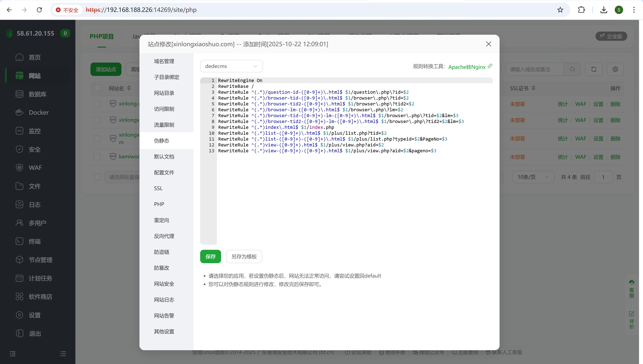Click the Apache转Nginx external link icon
643x364 pixels.
click(490, 66)
